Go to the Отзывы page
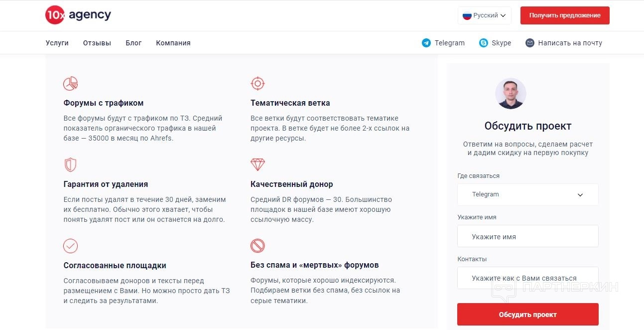Viewport: 644px width, 330px height. pyautogui.click(x=97, y=43)
